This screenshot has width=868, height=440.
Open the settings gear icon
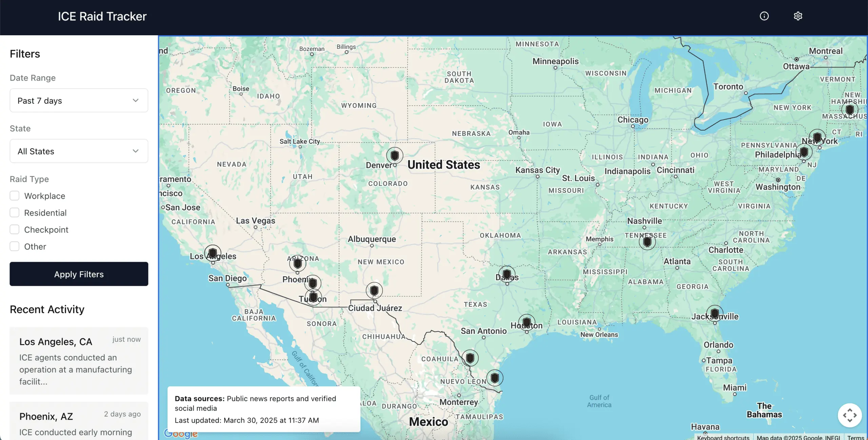798,16
